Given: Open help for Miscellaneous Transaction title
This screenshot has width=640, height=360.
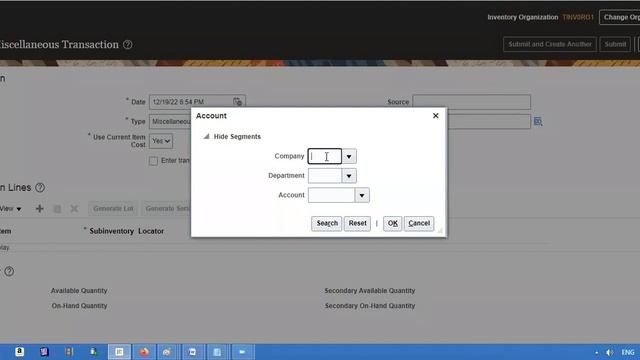Looking at the screenshot, I should 128,44.
